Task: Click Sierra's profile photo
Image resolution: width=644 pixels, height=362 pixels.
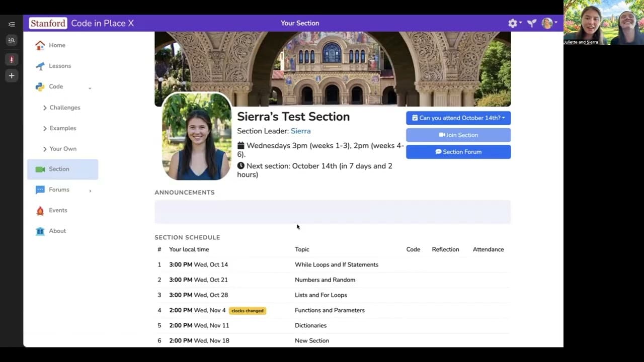Action: click(197, 137)
